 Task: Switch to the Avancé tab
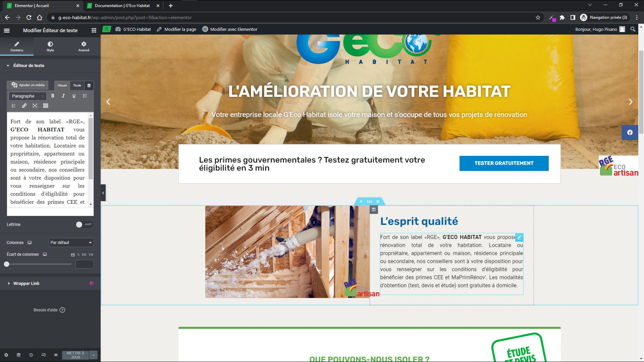tap(84, 46)
